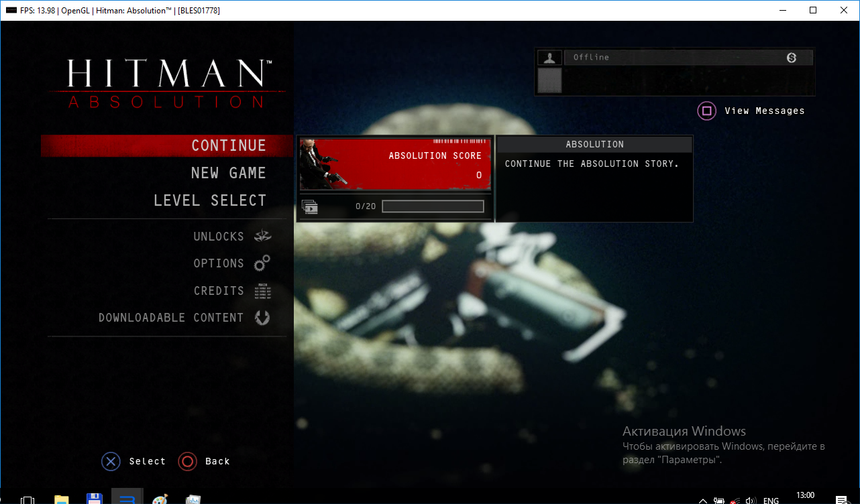Click the video collection icon beside 0/20

pyautogui.click(x=310, y=206)
